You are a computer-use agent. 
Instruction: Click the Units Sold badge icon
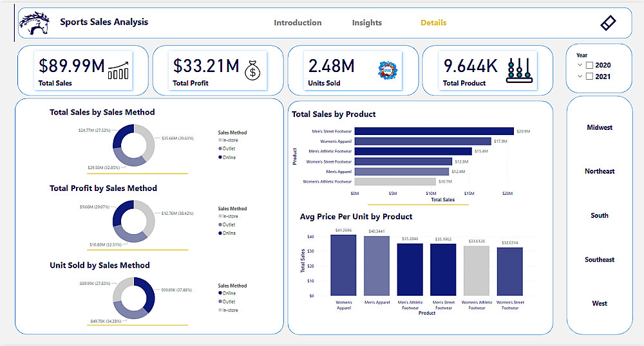pos(388,70)
